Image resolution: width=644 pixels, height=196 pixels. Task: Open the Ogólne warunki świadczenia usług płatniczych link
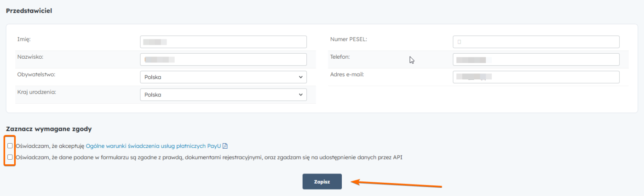click(153, 146)
